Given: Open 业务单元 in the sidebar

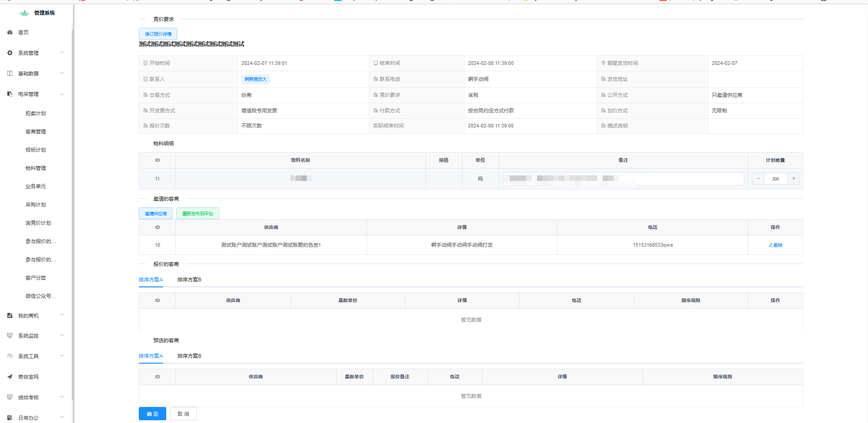Looking at the screenshot, I should coord(36,186).
